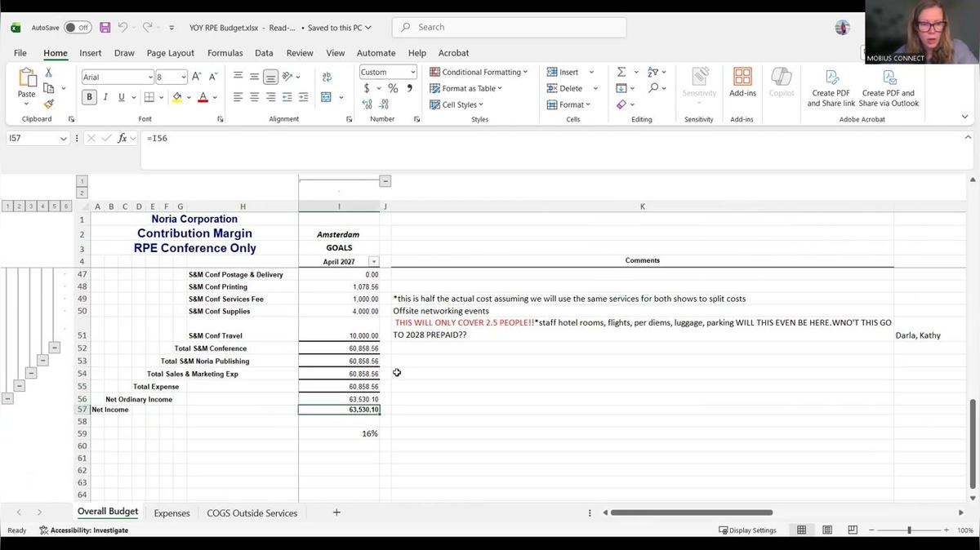Viewport: 980px width, 550px height.
Task: Click the Save icon in title bar
Action: point(105,28)
